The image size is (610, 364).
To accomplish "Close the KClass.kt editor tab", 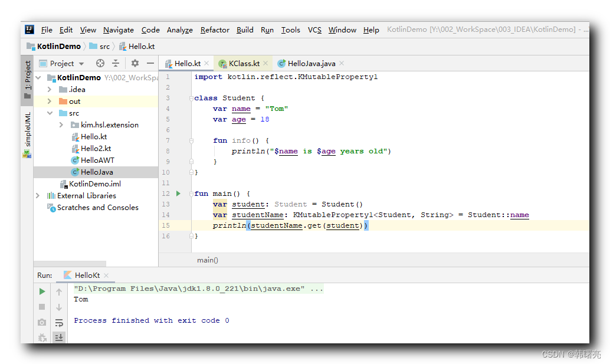I will point(265,63).
